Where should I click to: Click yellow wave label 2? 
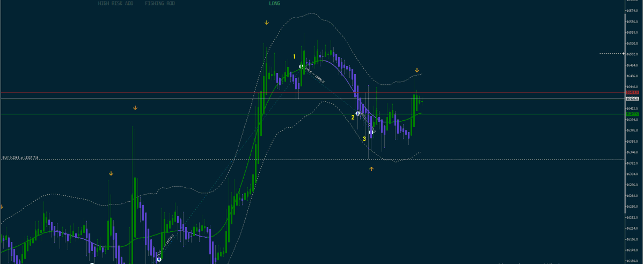353,116
